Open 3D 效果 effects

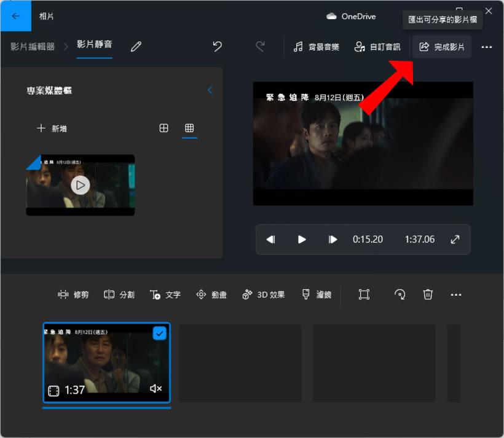[264, 295]
